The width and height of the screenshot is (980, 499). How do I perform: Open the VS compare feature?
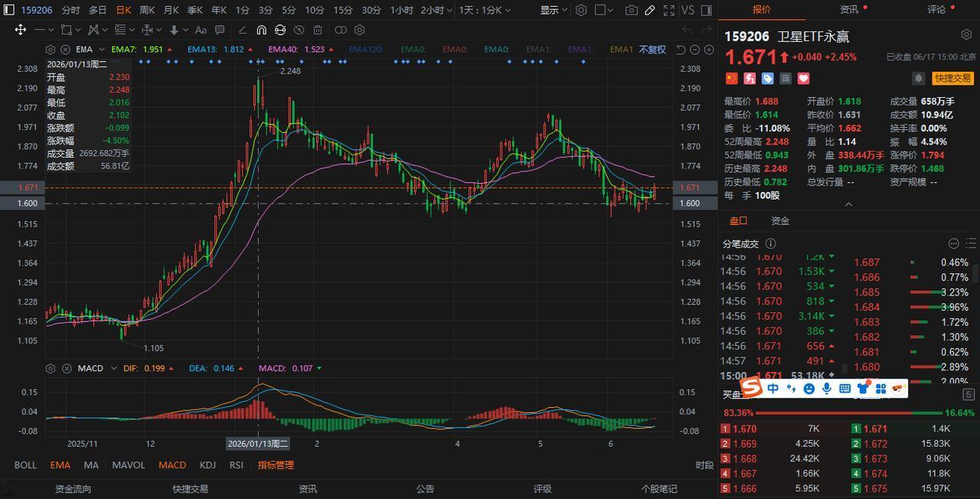click(x=688, y=10)
